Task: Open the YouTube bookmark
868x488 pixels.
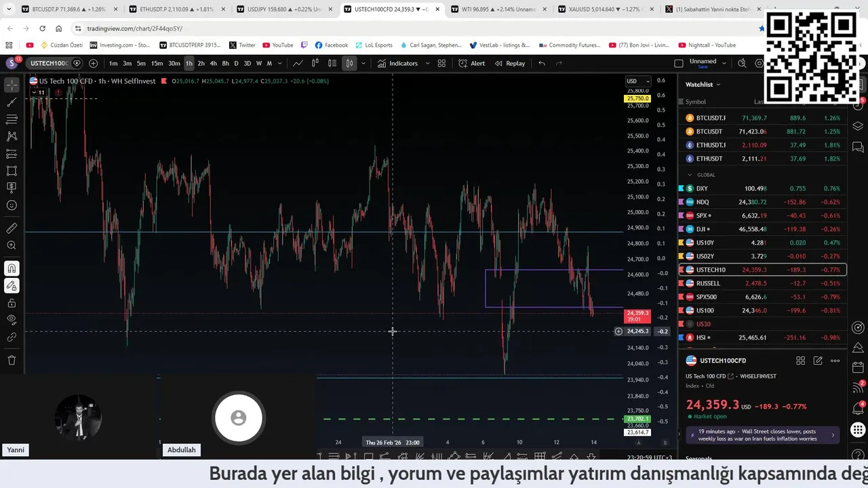Action: point(277,45)
